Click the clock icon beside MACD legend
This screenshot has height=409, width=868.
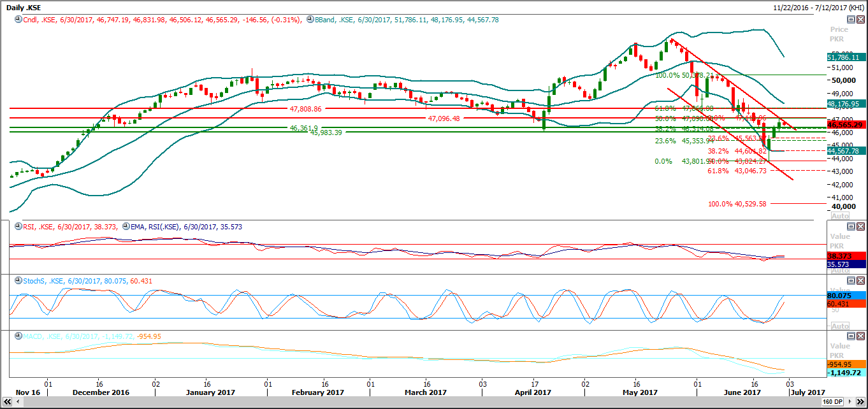[x=18, y=336]
